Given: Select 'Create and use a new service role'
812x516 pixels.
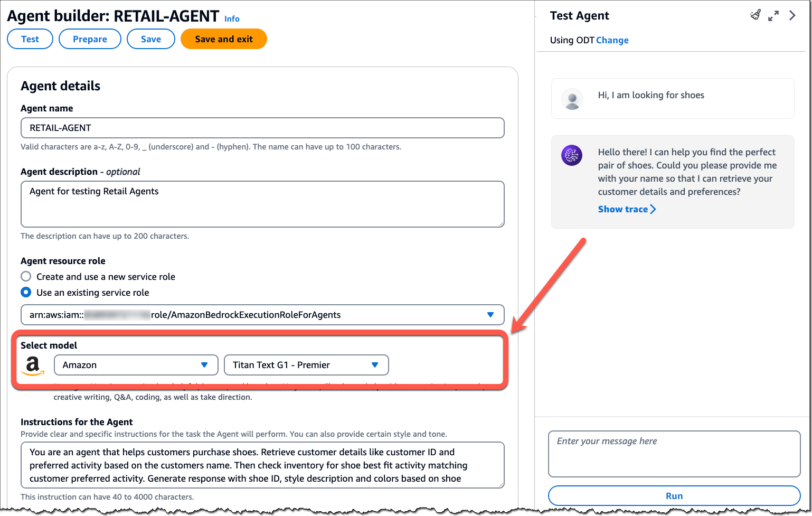Looking at the screenshot, I should 26,276.
